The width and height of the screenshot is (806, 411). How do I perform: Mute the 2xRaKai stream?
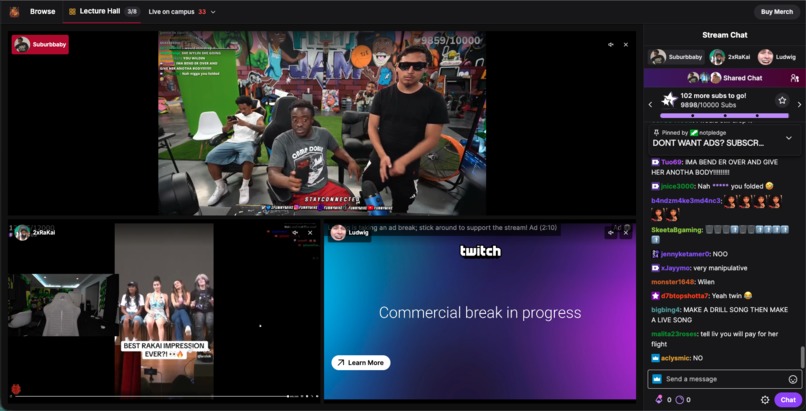coord(295,233)
